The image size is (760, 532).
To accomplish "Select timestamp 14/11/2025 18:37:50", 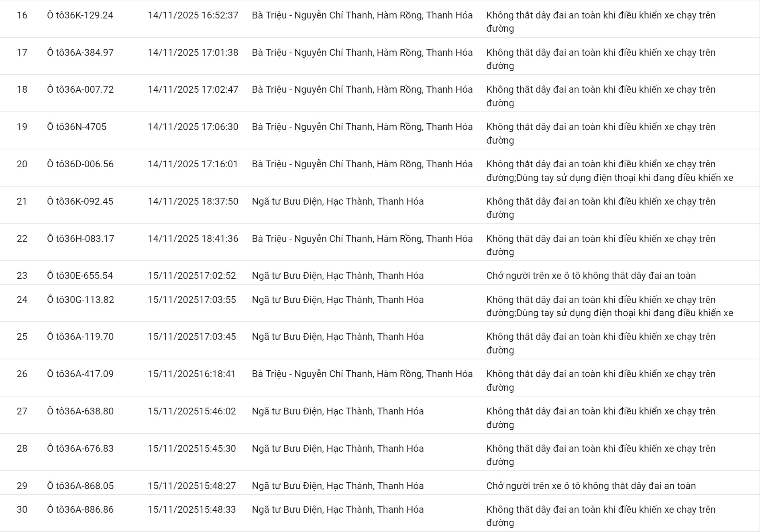I will [x=193, y=201].
